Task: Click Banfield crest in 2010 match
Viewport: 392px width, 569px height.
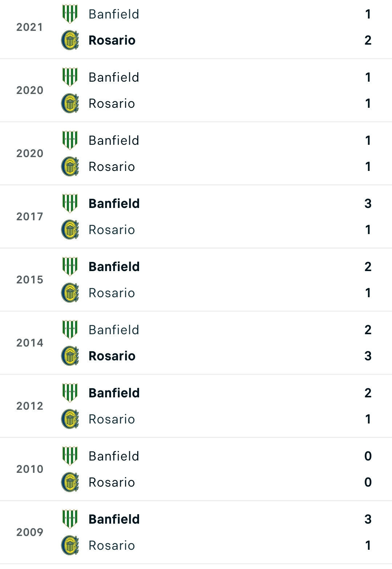Action: 70,456
